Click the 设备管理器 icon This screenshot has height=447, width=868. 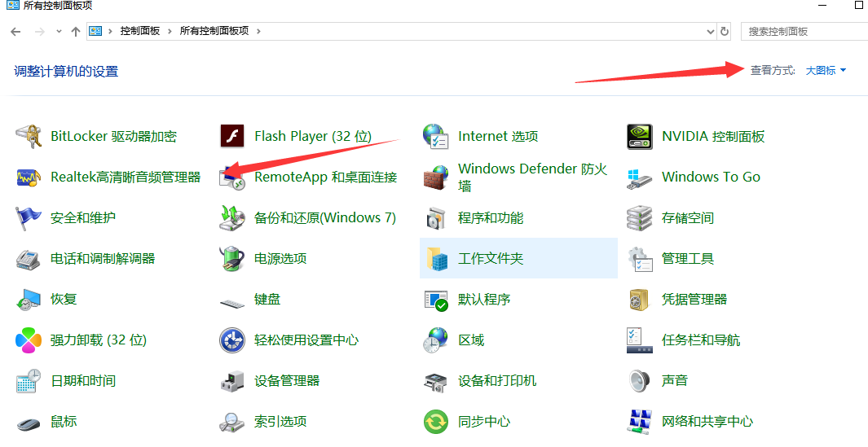232,381
